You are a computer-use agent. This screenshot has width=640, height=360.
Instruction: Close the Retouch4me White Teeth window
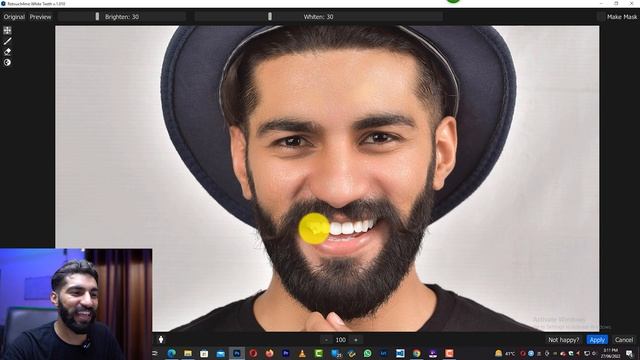click(x=631, y=3)
